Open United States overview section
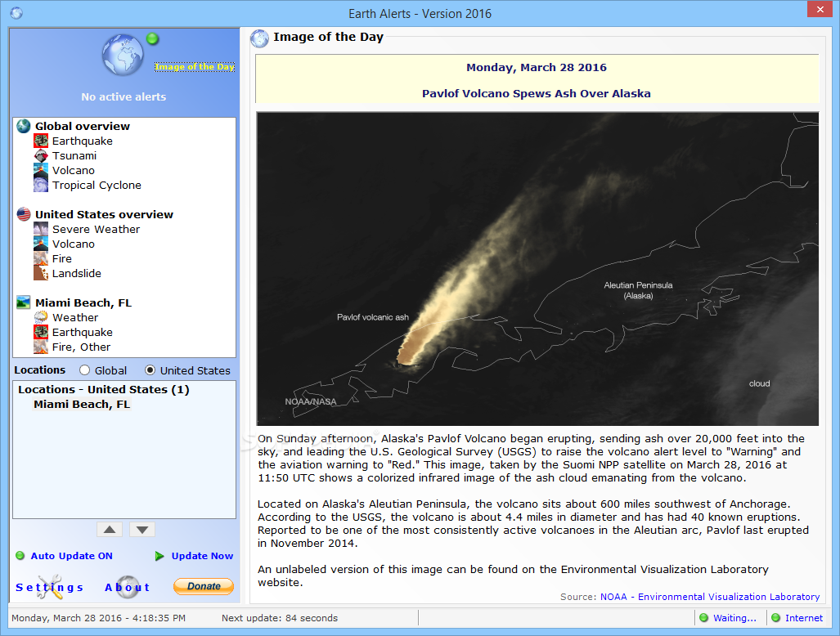The width and height of the screenshot is (840, 636). (105, 214)
